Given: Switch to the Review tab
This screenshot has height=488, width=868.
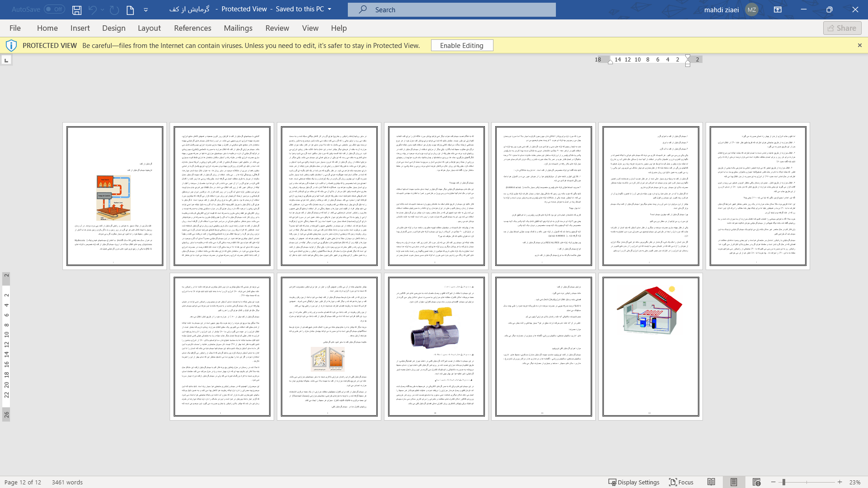Looking at the screenshot, I should tap(277, 28).
